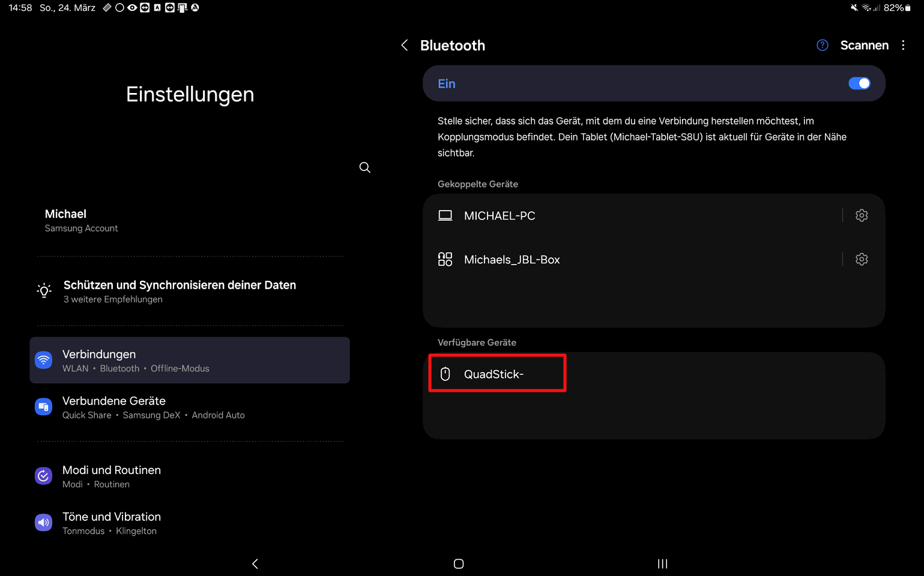
Task: Open Michael Samsung Account profile
Action: (82, 220)
